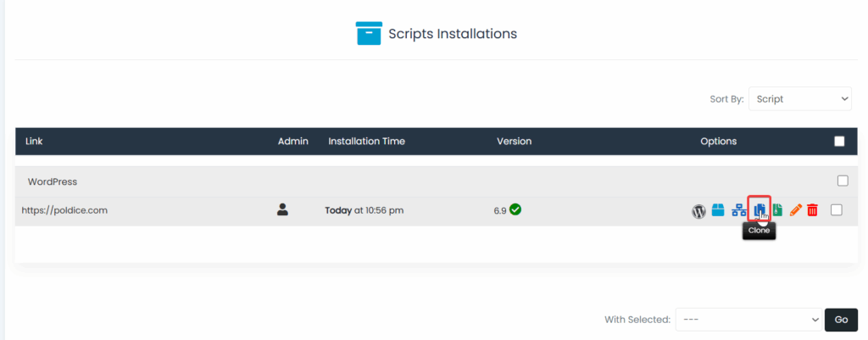Click the WordPress admin login icon
This screenshot has width=868, height=340.
tap(698, 211)
